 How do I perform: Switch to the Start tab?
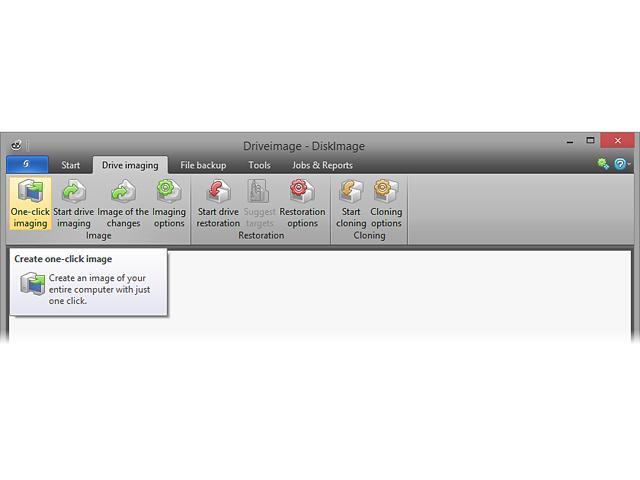71,165
